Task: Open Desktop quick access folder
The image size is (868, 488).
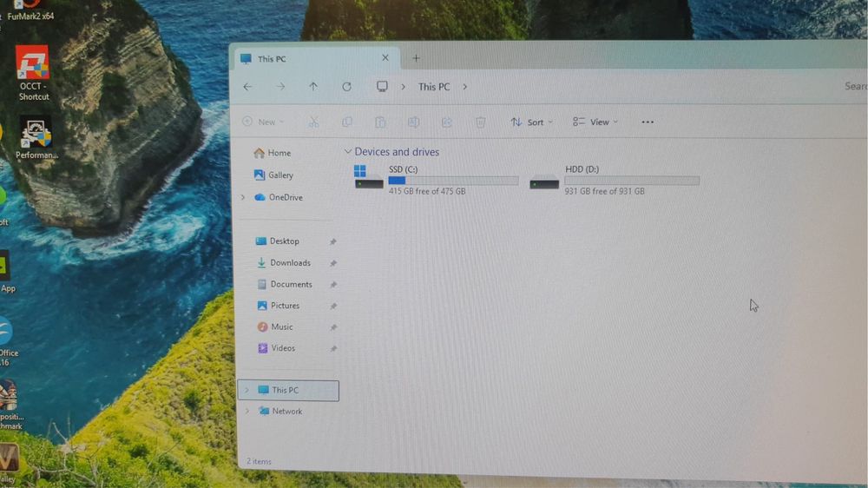Action: click(278, 241)
